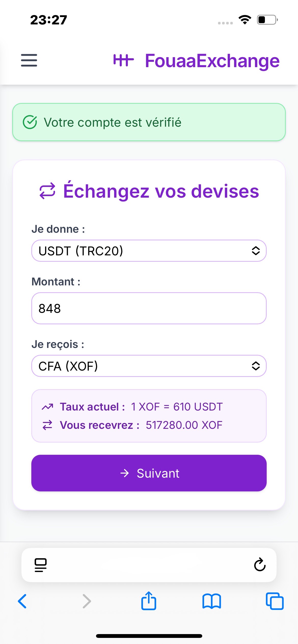Open the hamburger menu
Image resolution: width=298 pixels, height=644 pixels.
(29, 60)
